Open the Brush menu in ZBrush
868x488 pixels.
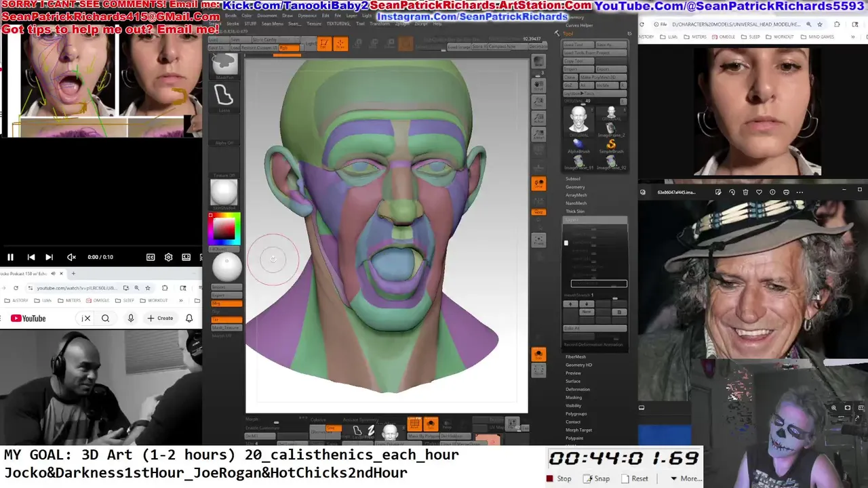[x=231, y=15]
